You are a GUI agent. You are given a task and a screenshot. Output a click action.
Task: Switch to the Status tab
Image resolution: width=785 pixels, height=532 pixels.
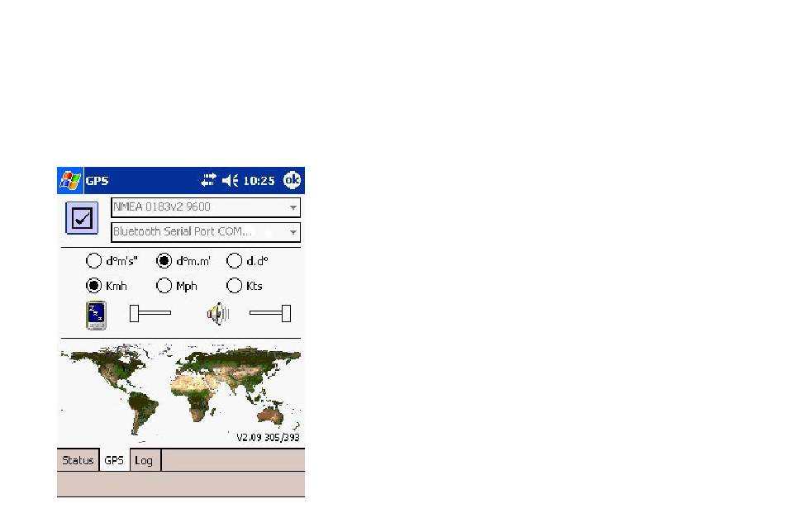point(78,460)
